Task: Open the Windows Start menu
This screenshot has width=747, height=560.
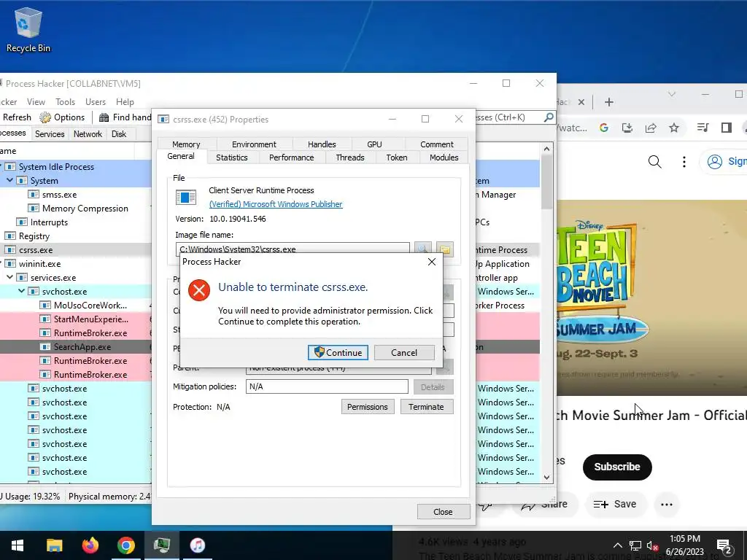Action: [x=18, y=545]
